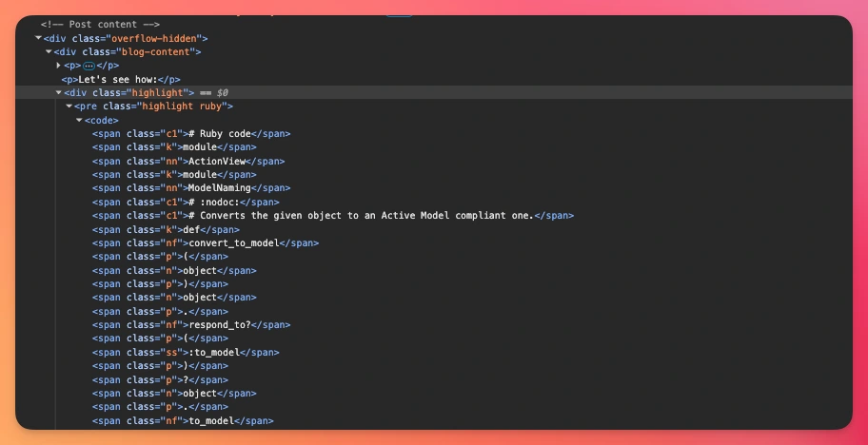Select the ActionView span row
The image size is (868, 445).
pyautogui.click(x=188, y=162)
